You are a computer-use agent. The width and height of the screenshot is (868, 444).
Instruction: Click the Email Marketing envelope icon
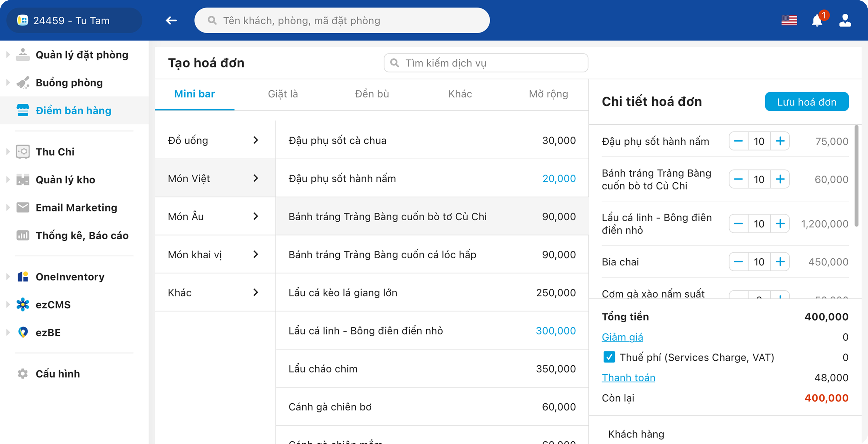click(x=23, y=207)
